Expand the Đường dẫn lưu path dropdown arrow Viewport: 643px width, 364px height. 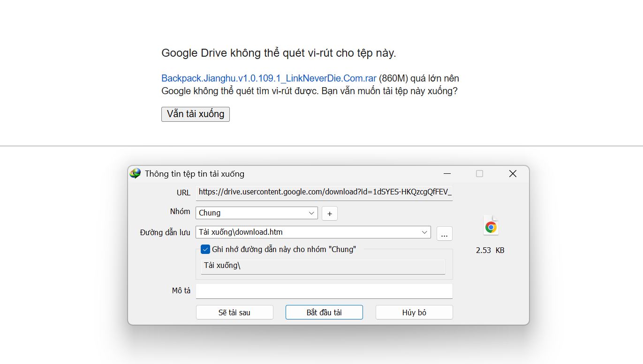tap(424, 232)
